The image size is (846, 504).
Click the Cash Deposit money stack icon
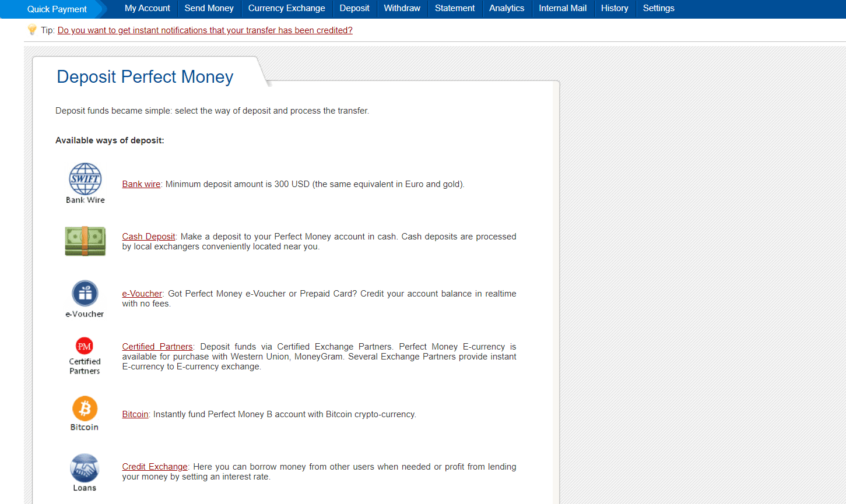tap(85, 241)
